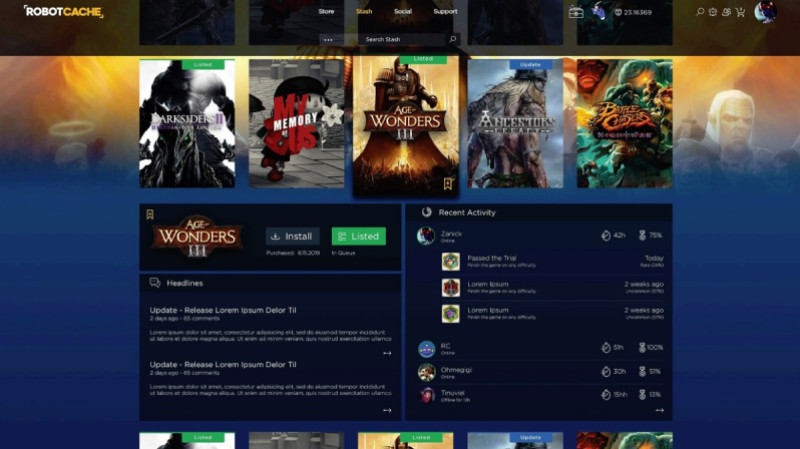
Task: Click the Update tag on Ancestors Legacy
Action: click(x=531, y=65)
